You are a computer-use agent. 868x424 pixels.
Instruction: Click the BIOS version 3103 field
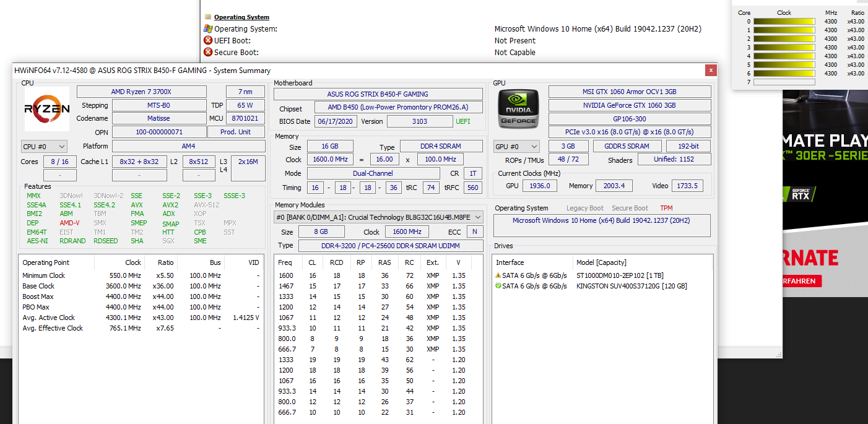420,121
